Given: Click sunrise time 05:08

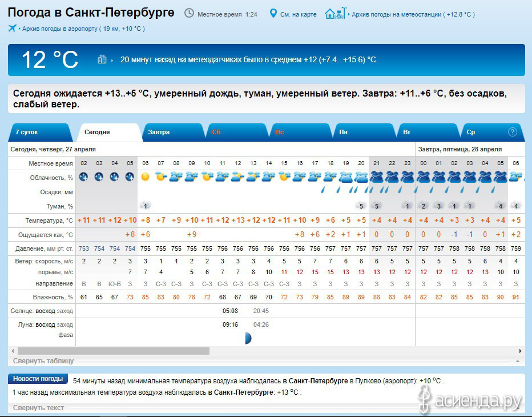Looking at the screenshot, I should (230, 311).
